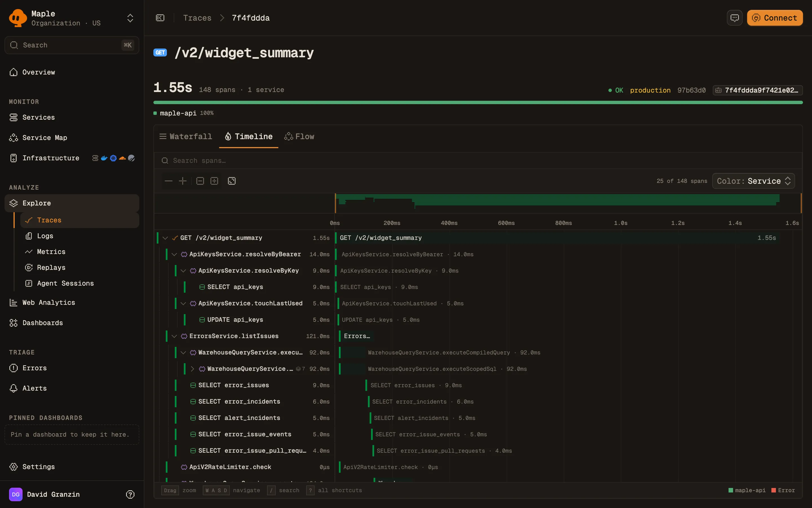Viewport: 812px width, 508px height.
Task: Select Traces under Explore
Action: click(80, 220)
